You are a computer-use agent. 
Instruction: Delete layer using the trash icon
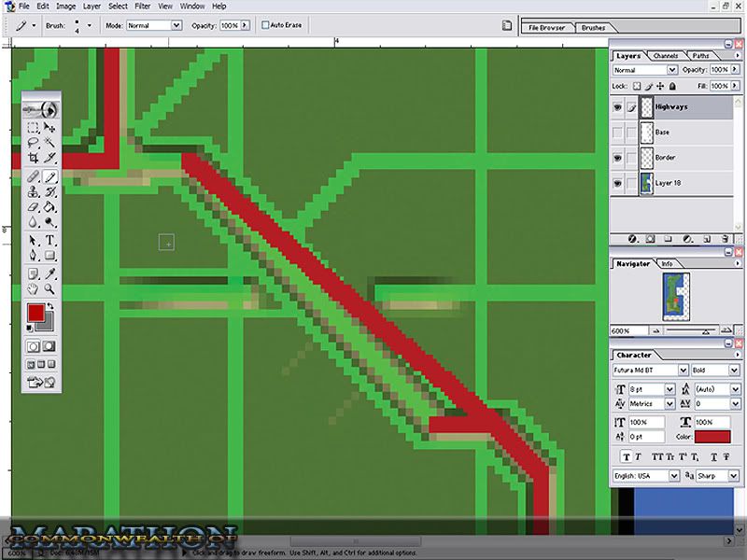724,239
